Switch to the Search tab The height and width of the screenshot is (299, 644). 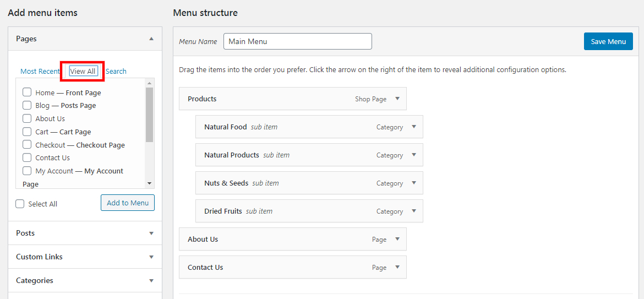point(116,71)
